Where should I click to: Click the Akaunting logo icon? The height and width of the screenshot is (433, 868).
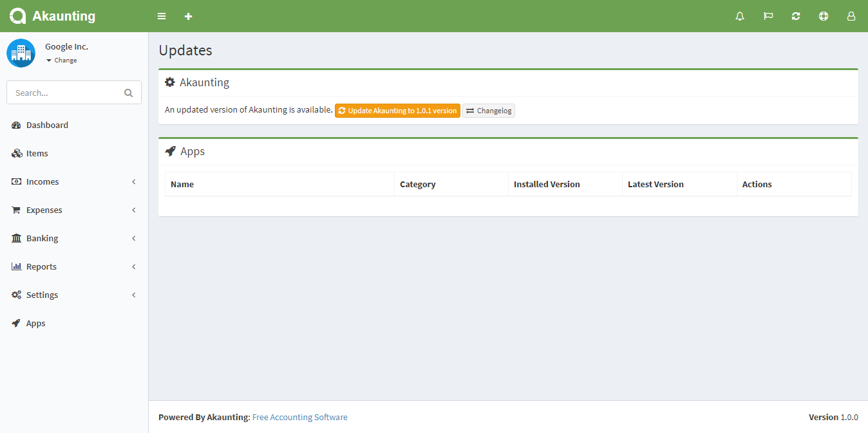coord(17,16)
